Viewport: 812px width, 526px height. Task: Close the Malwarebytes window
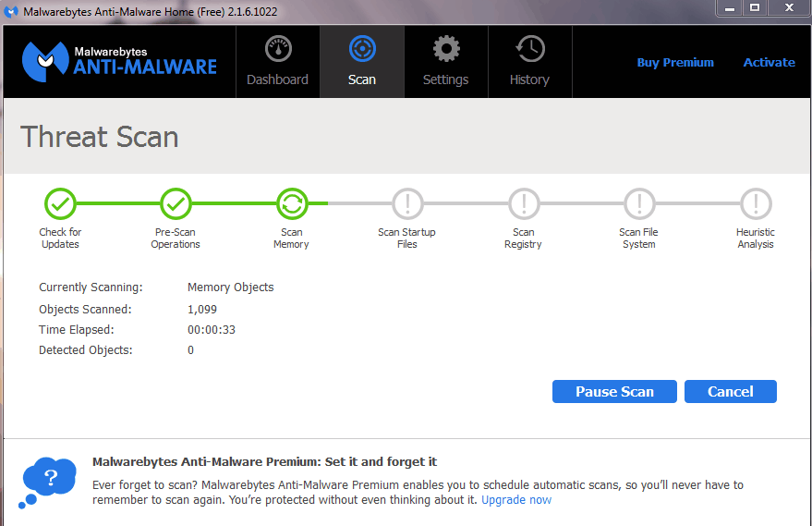click(x=789, y=7)
